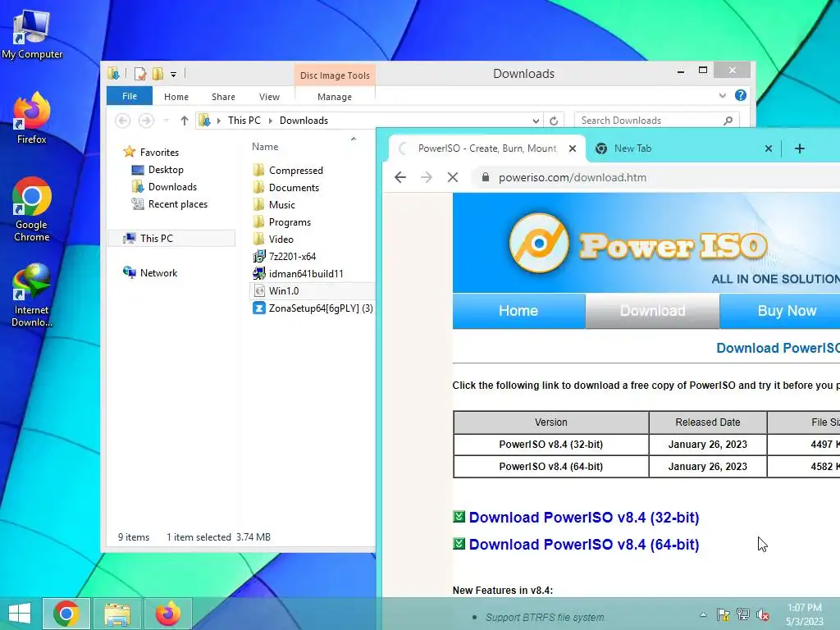Show hidden system tray icons

click(x=703, y=614)
